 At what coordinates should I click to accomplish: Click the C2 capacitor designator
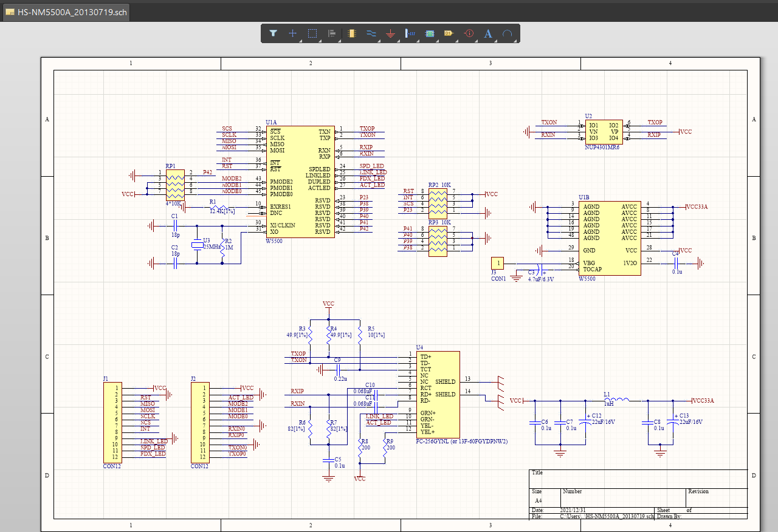[x=174, y=247]
